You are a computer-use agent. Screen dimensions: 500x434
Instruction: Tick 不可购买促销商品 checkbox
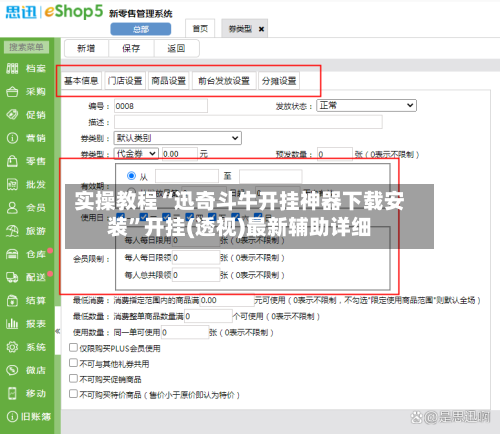click(73, 378)
